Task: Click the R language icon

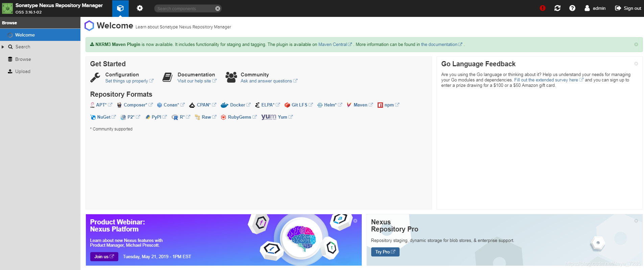Action: (x=175, y=117)
